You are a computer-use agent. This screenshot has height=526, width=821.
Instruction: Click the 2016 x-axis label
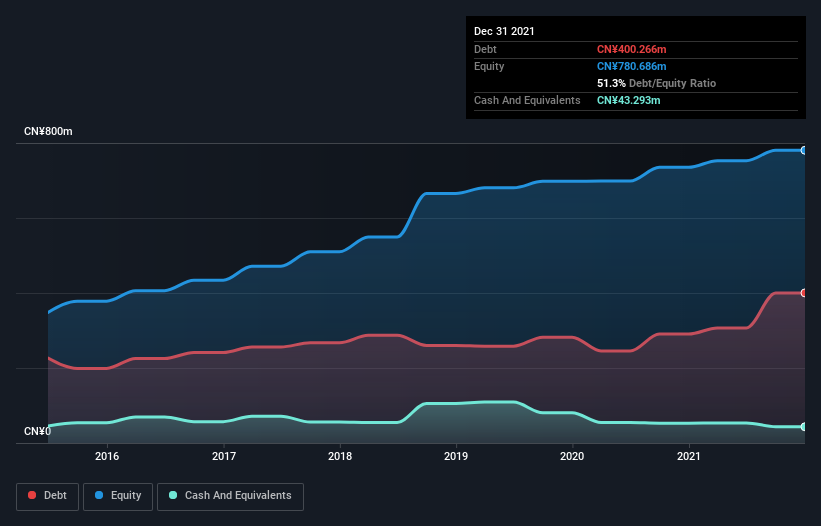107,456
